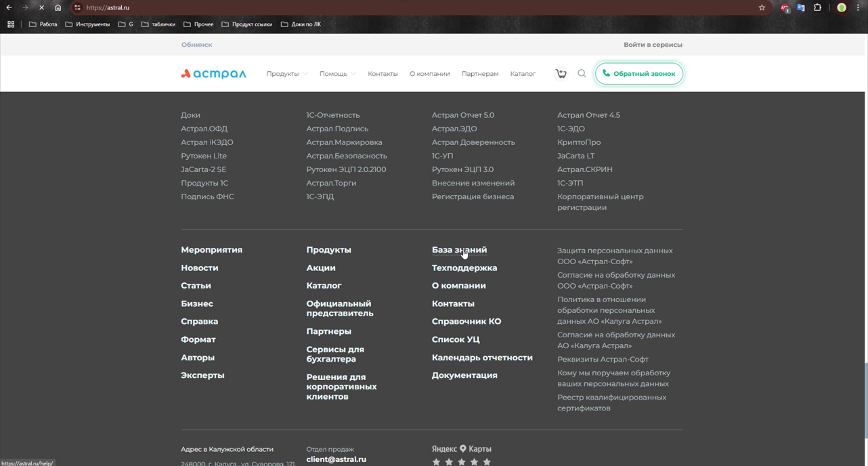Viewport: 868px width, 466px height.
Task: Expand the Помощь dropdown menu
Action: pos(337,74)
